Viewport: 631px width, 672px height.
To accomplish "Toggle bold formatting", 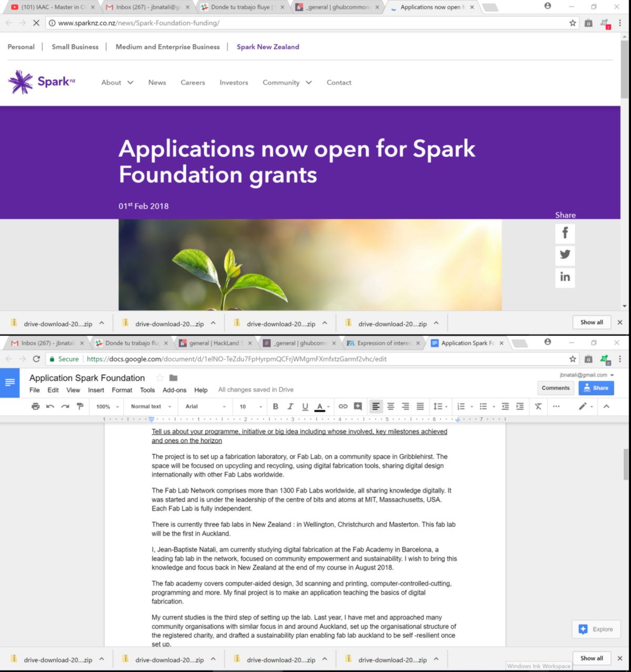I will click(276, 406).
